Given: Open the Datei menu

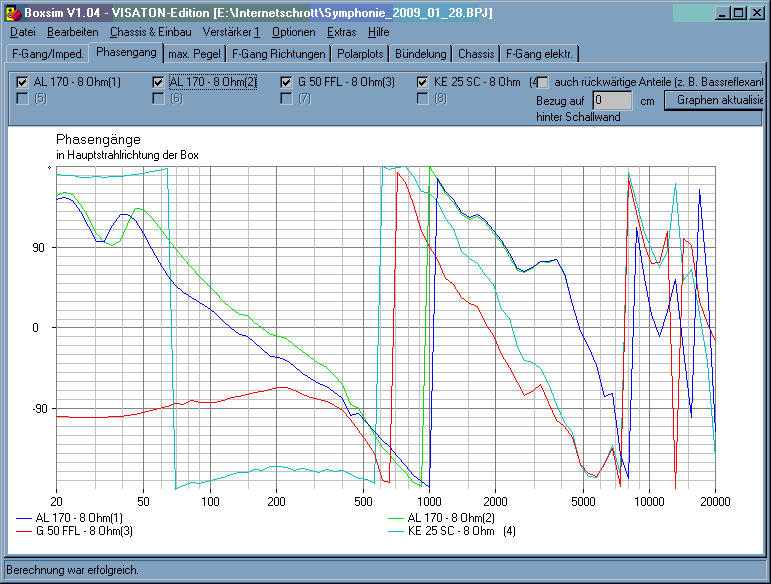Looking at the screenshot, I should (x=23, y=32).
